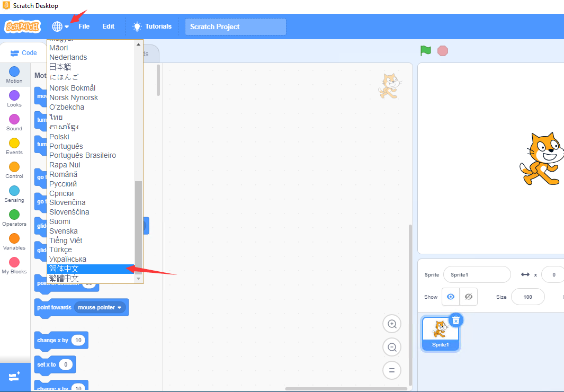The height and width of the screenshot is (392, 564).
Task: Open the Tutorials link
Action: tap(152, 26)
